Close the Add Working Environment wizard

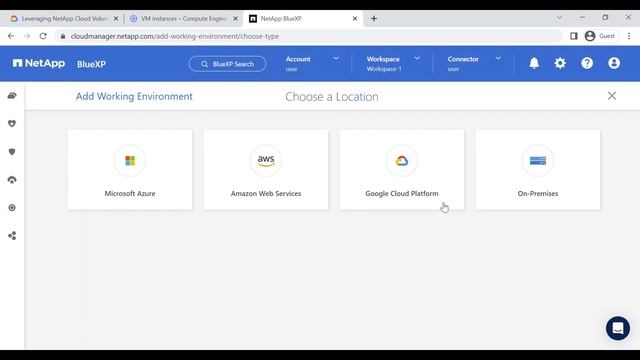(611, 96)
